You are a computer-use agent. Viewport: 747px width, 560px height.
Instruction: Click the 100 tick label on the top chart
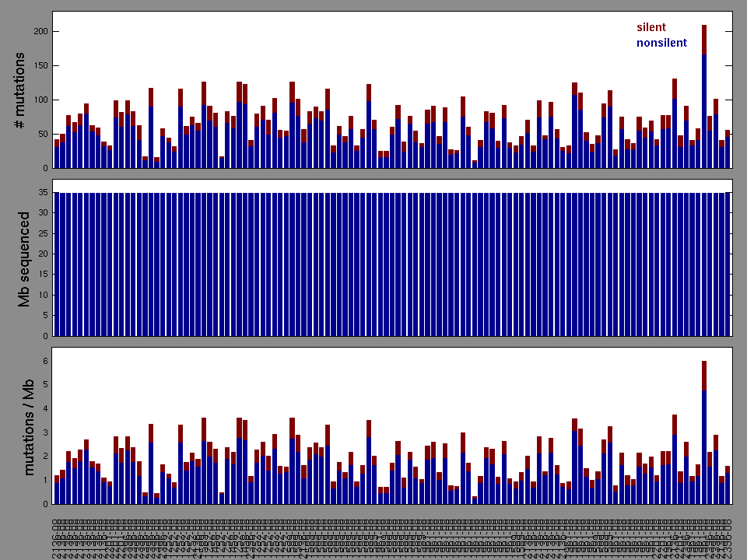pos(39,100)
